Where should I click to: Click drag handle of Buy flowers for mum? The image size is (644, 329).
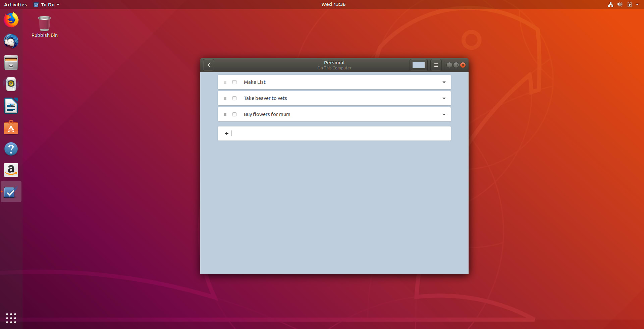tap(225, 114)
